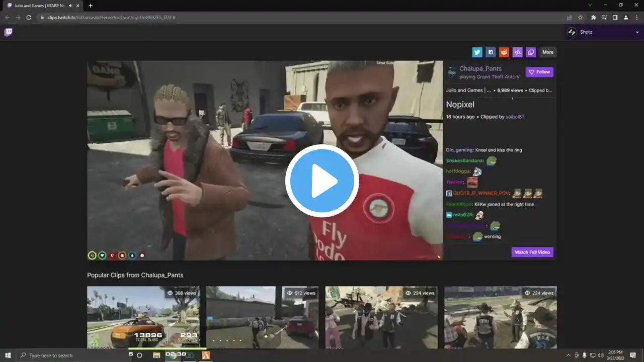This screenshot has height=362, width=644.
Task: Share clip on Twitter
Action: tap(477, 52)
